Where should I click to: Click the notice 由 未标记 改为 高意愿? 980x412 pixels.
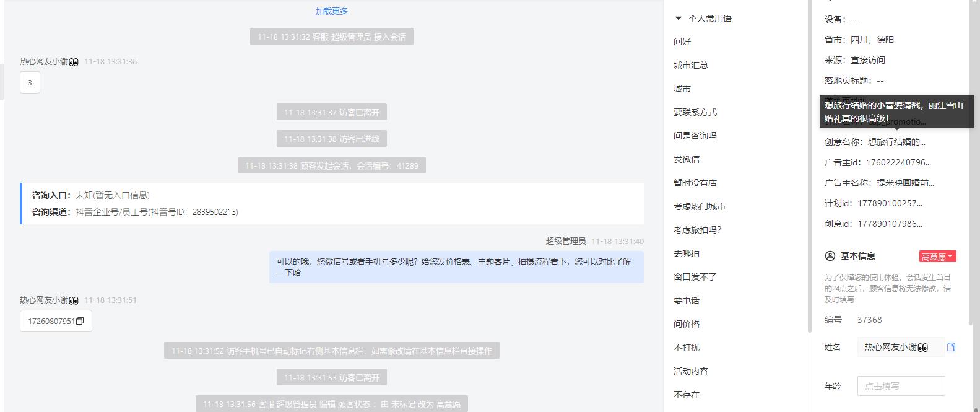click(x=332, y=404)
